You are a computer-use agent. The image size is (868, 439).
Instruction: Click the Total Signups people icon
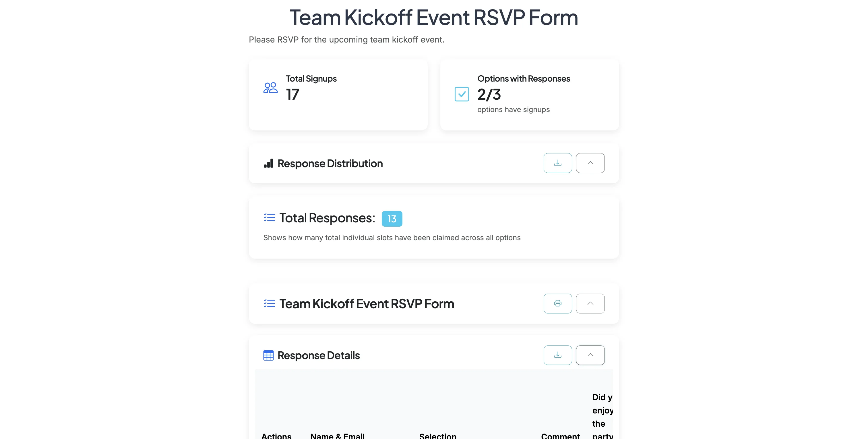click(270, 88)
